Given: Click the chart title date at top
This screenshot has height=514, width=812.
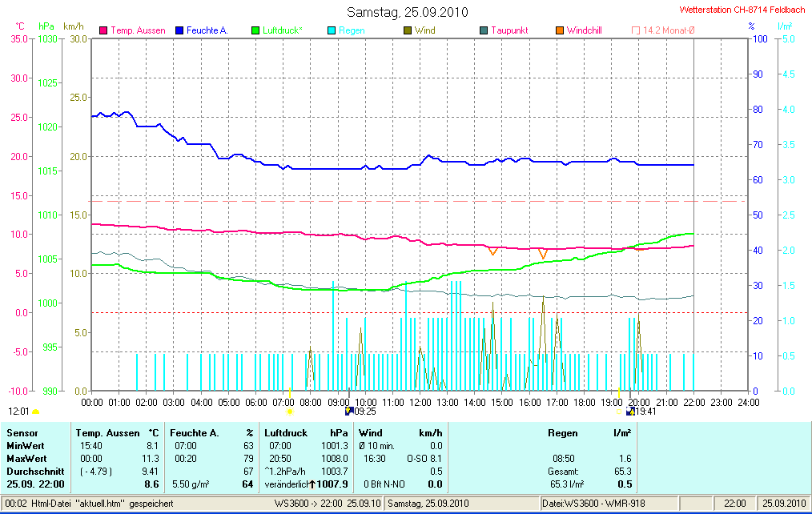Looking at the screenshot, I should [407, 12].
